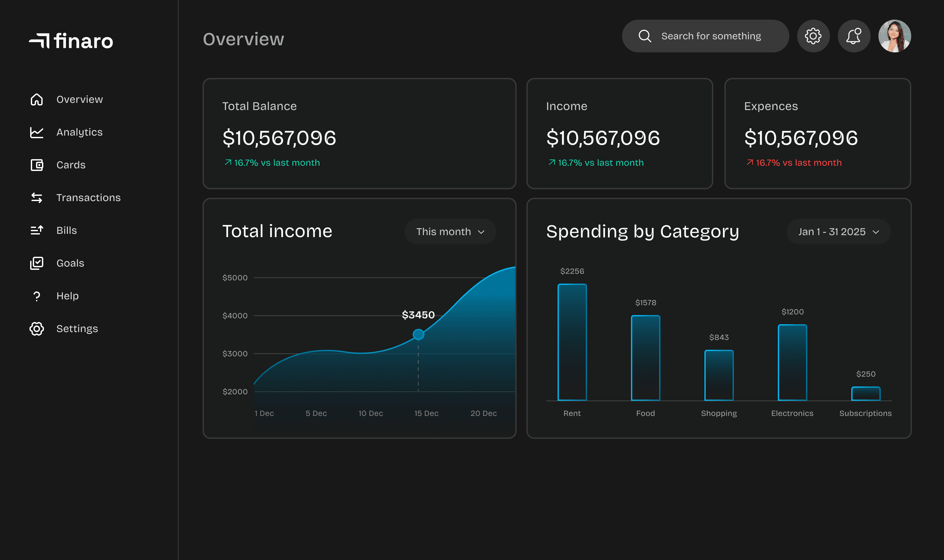The width and height of the screenshot is (944, 560).
Task: Click the notifications bell icon
Action: pos(854,36)
